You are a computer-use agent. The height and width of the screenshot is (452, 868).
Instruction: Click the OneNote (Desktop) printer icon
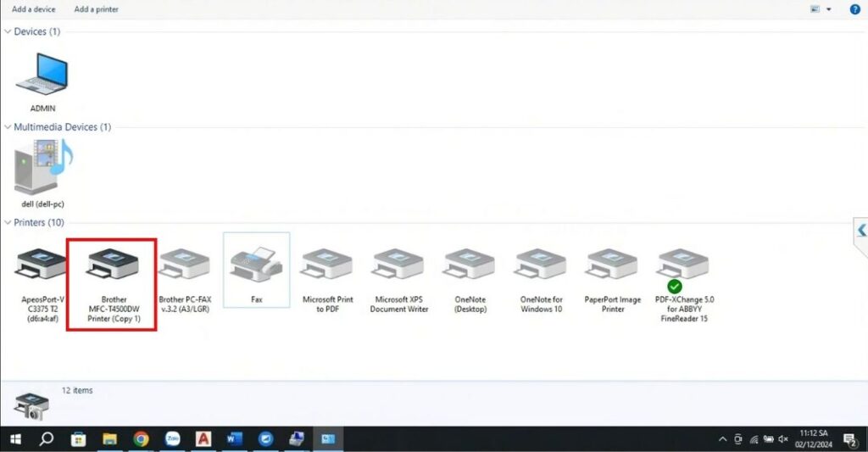470,268
